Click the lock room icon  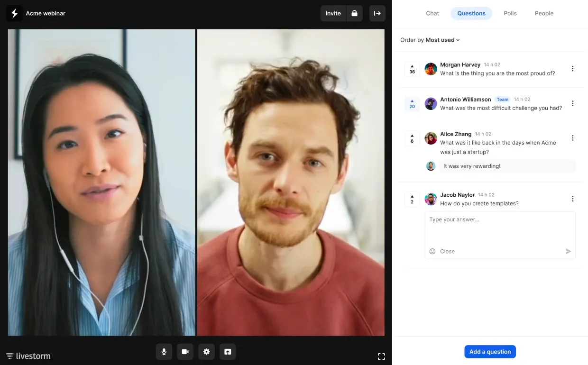[355, 13]
